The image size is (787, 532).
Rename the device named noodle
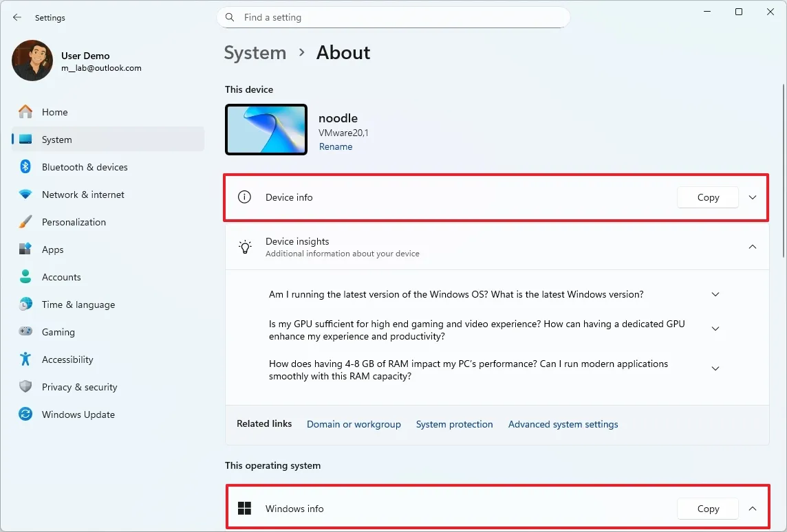pos(336,146)
